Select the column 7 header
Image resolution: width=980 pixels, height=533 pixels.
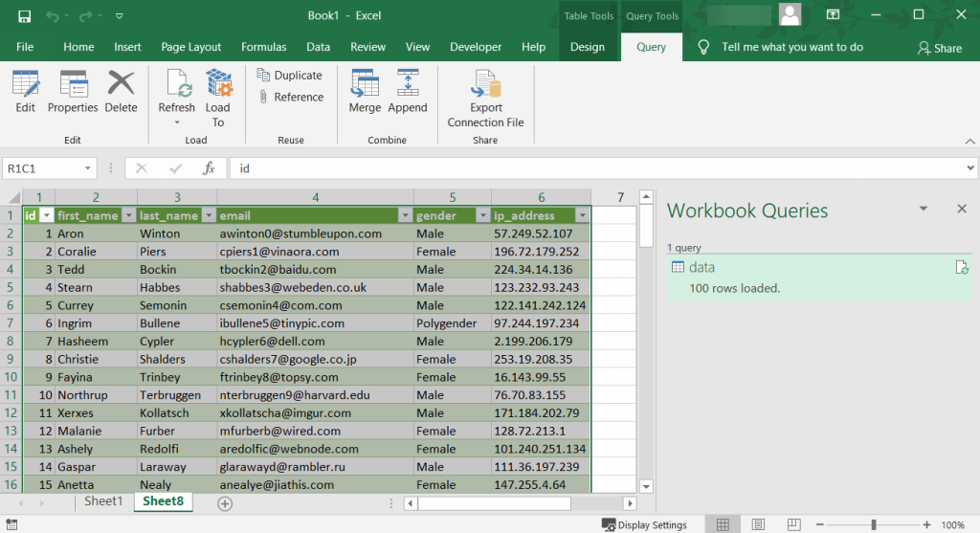point(620,197)
